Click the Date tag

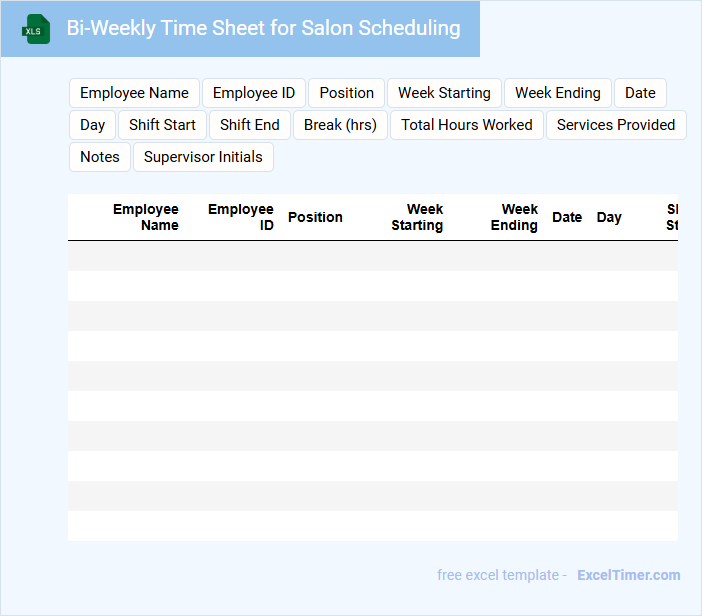[640, 93]
